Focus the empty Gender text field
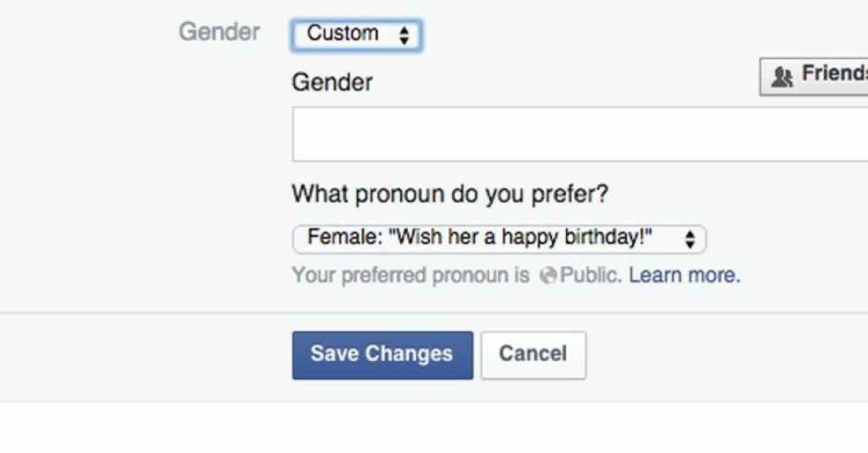This screenshot has width=868, height=453. pos(580,134)
